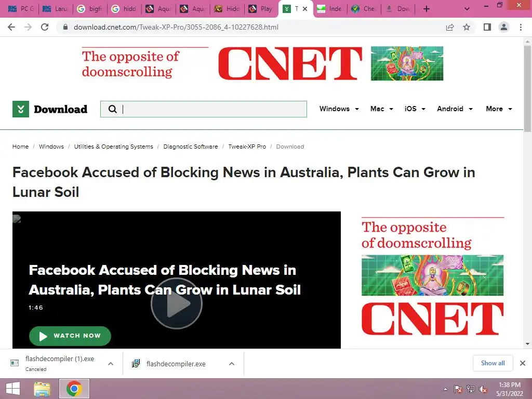The width and height of the screenshot is (532, 399).
Task: Switch to the PC G tab
Action: [21, 9]
